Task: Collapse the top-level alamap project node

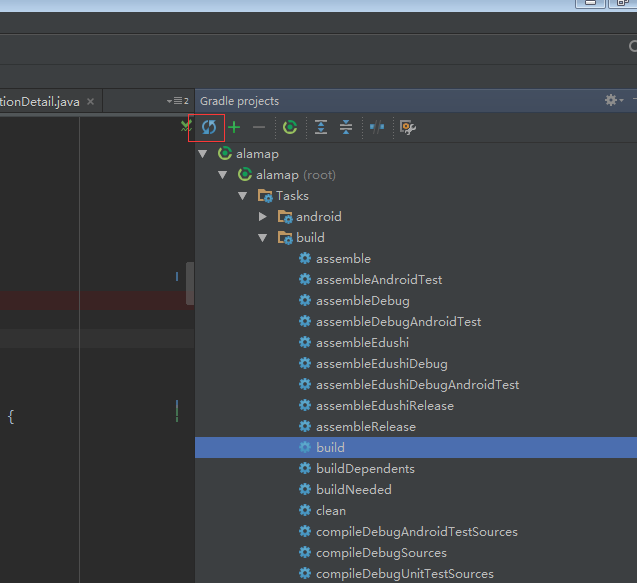Action: (x=203, y=154)
